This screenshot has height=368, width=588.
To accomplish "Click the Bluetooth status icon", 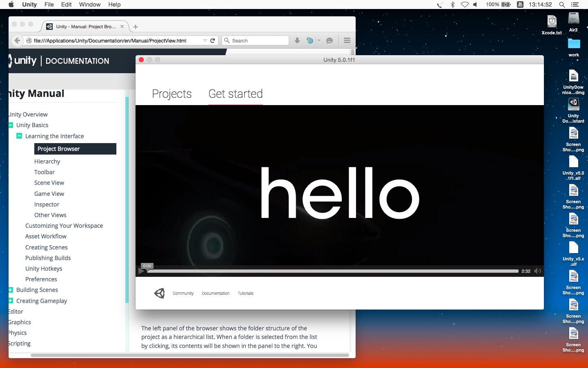I will (x=452, y=4).
